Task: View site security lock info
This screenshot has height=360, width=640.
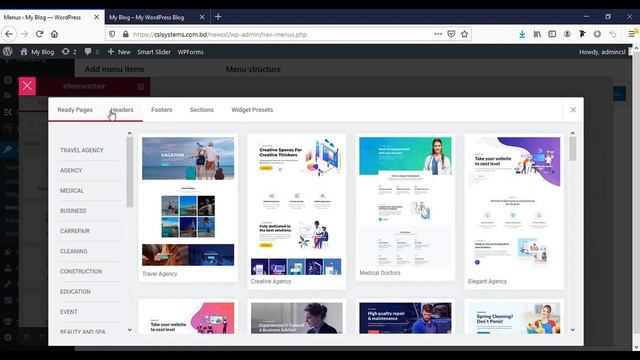Action: coord(125,34)
